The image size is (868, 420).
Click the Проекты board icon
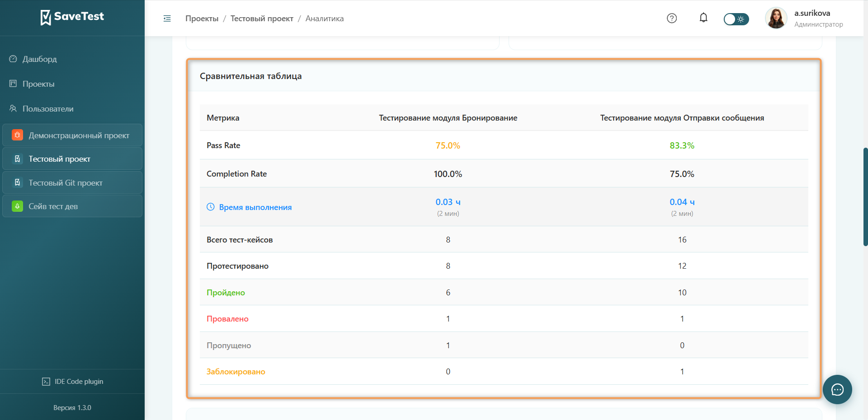[13, 84]
